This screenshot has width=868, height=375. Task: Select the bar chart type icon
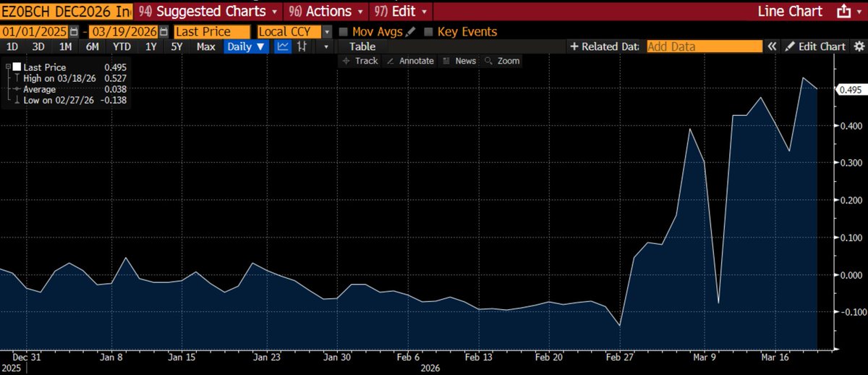[x=302, y=46]
